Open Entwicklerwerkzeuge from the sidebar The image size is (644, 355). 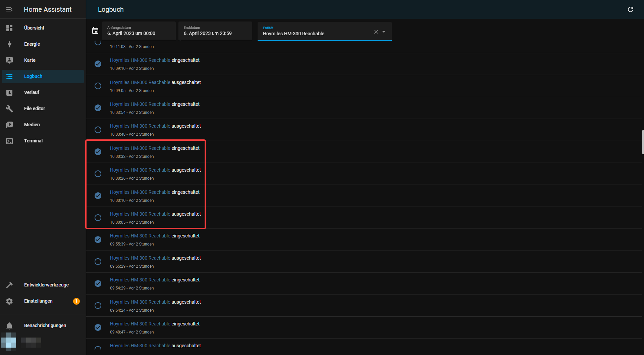pos(46,284)
